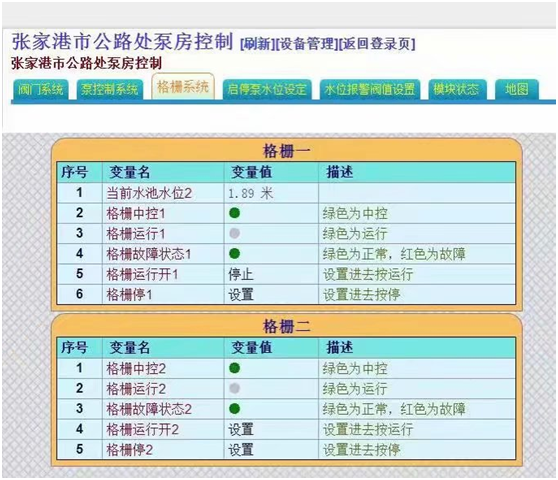Click the green 格栅中控2 status indicator
This screenshot has height=480, width=558.
click(235, 368)
